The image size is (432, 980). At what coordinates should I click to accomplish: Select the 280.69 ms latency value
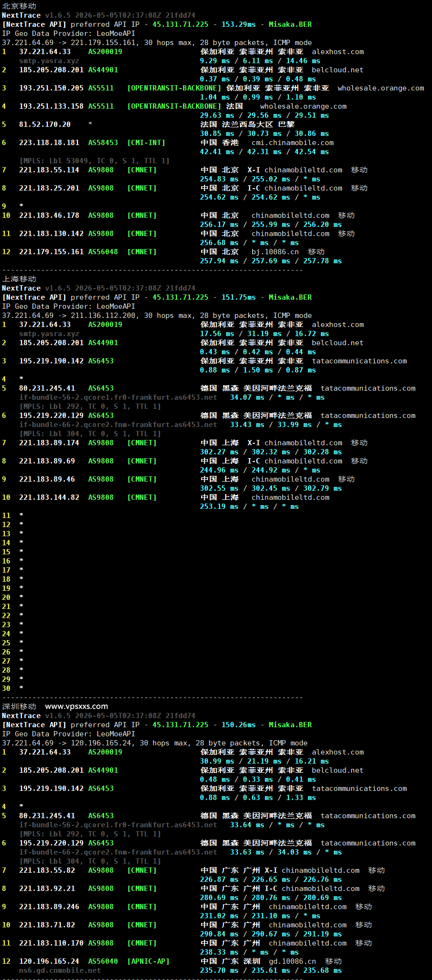tap(219, 898)
